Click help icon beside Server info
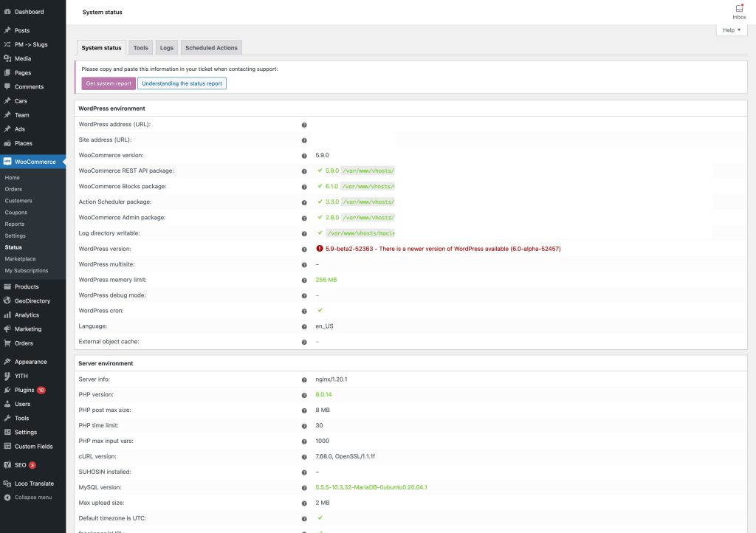Screen dimensions: 756x533 [304, 379]
